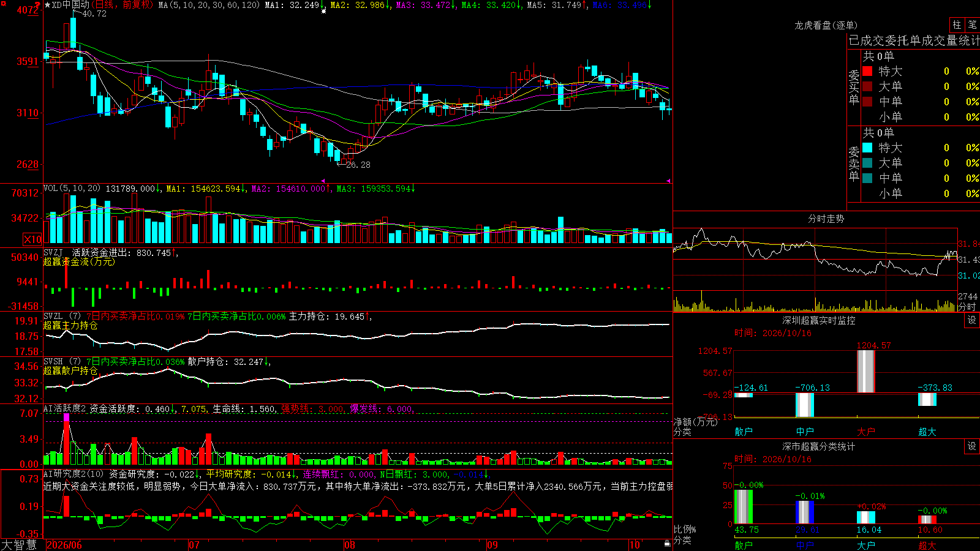Viewport: 980px width, 551px height.
Task: Click the red 特大 buy-order color swatch
Action: (x=867, y=71)
